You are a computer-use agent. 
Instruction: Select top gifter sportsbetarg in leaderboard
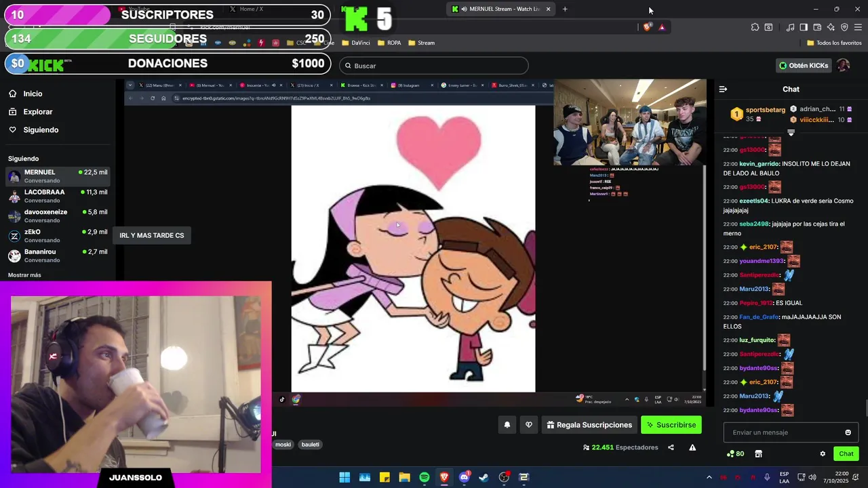pyautogui.click(x=757, y=114)
